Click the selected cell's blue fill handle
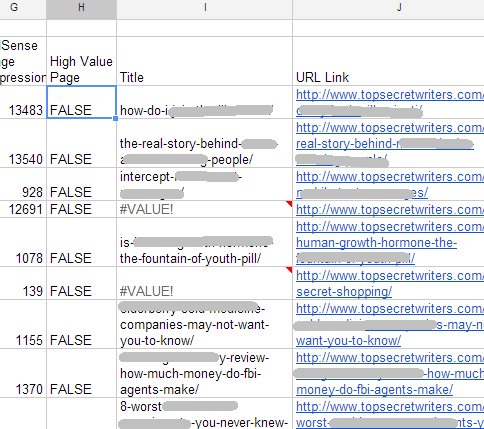This screenshot has height=429, width=484. 115,118
